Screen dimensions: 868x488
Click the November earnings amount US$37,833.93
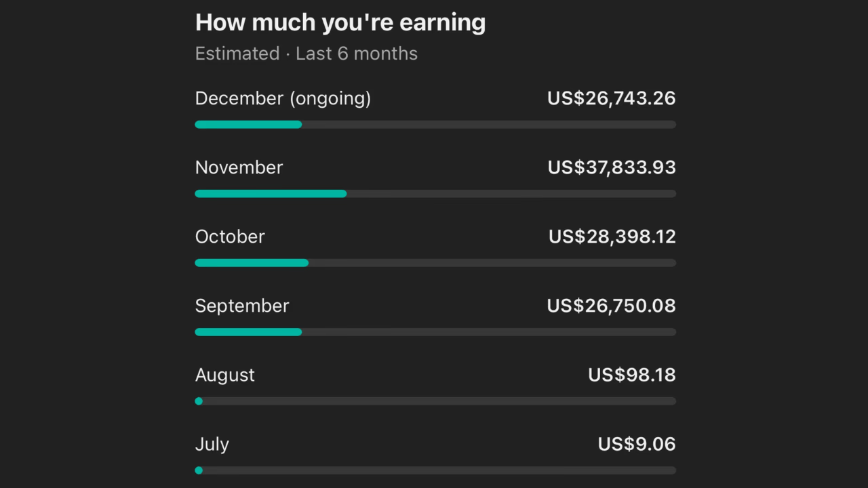pos(611,167)
